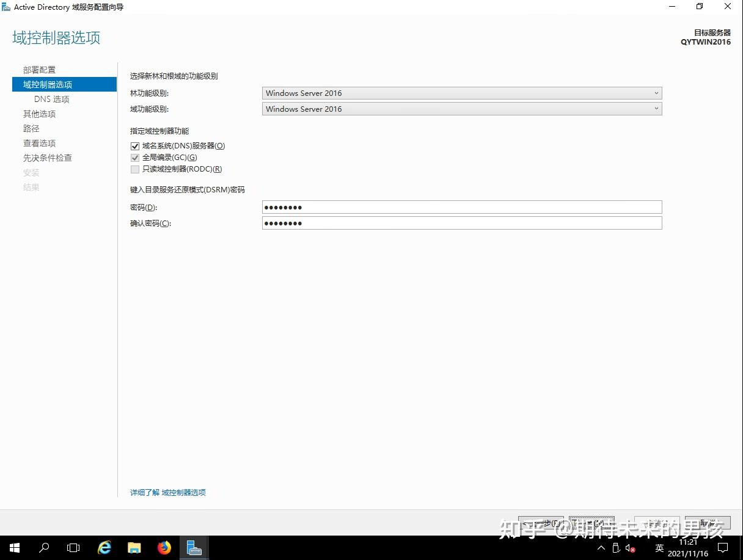Click the 指定域控制器功能 text

coord(159,131)
